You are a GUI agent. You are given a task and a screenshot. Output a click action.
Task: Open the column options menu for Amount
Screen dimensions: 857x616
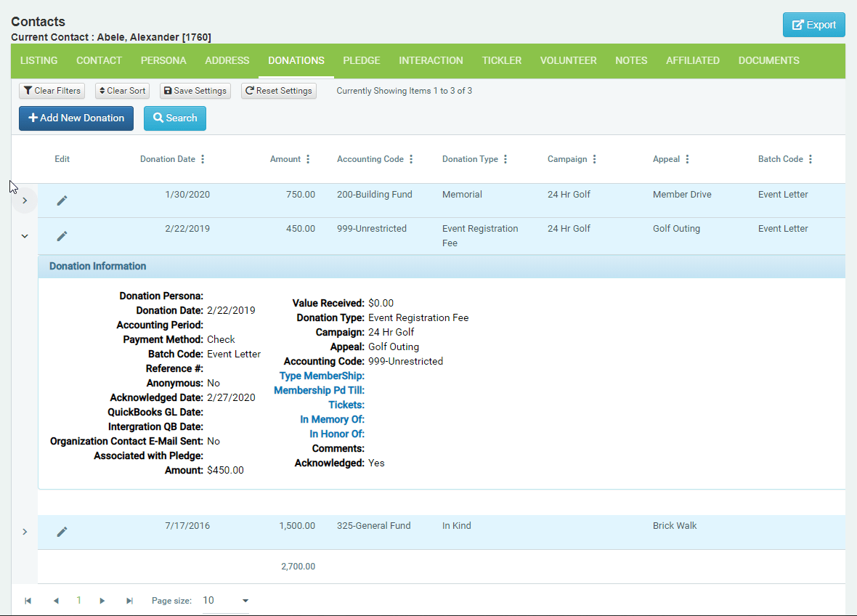click(308, 158)
